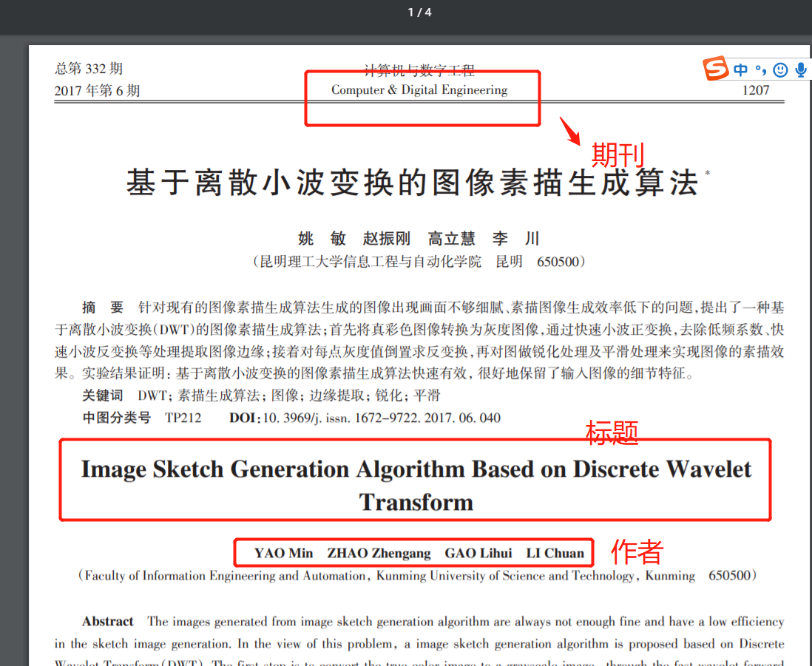
Task: Click the red 作者 annotation label
Action: (637, 551)
